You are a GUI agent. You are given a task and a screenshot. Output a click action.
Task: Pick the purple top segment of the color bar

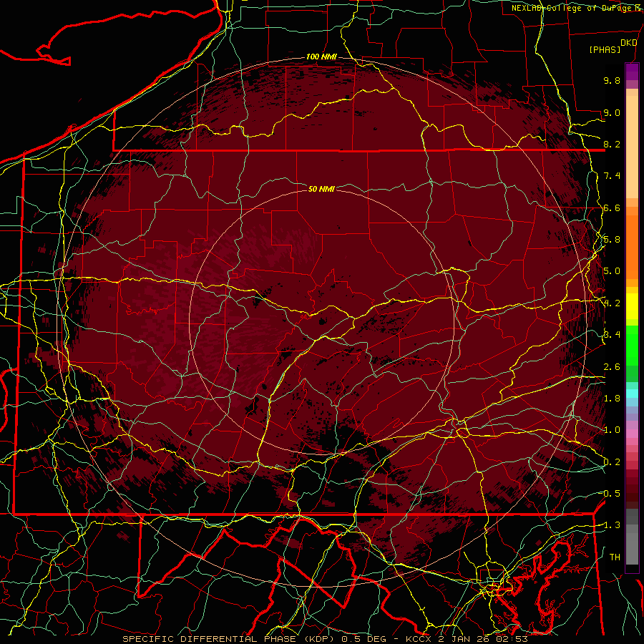pos(632,72)
